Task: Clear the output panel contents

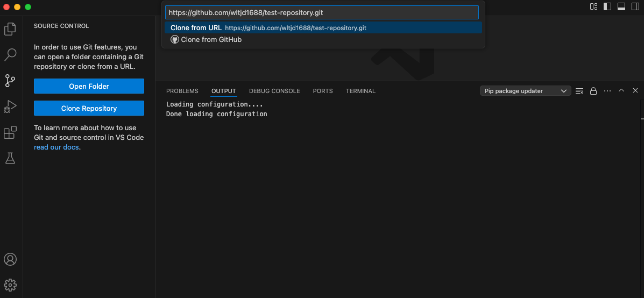Action: click(579, 91)
